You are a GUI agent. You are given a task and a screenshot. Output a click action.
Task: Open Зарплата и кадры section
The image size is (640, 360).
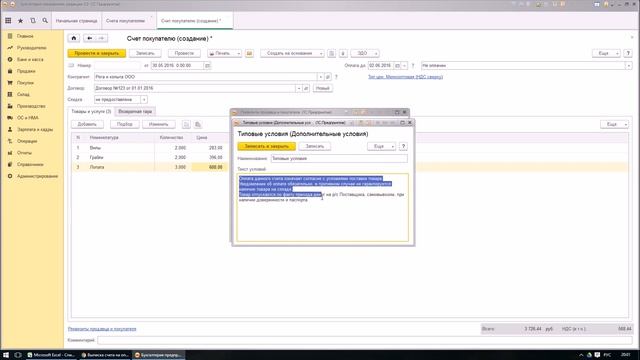[x=35, y=129]
